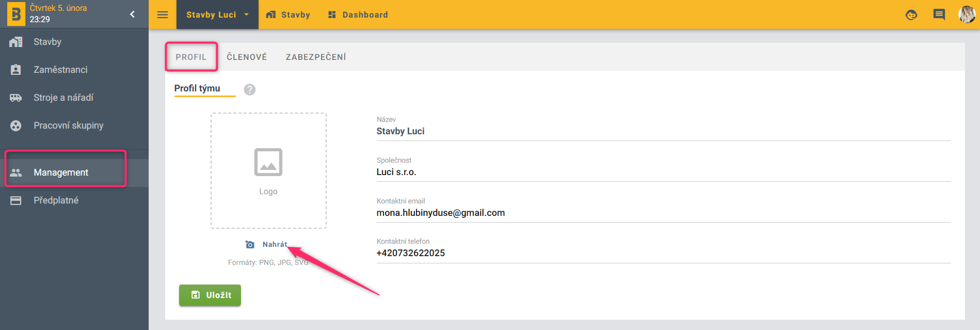Switch to the Zabezpečení tab
This screenshot has height=330, width=980.
point(316,57)
